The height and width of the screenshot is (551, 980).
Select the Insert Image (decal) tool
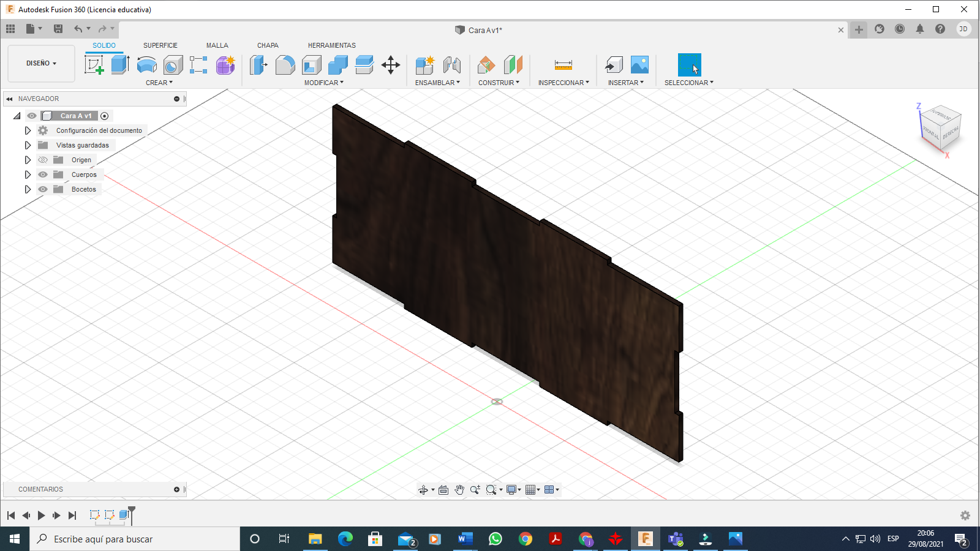point(639,64)
